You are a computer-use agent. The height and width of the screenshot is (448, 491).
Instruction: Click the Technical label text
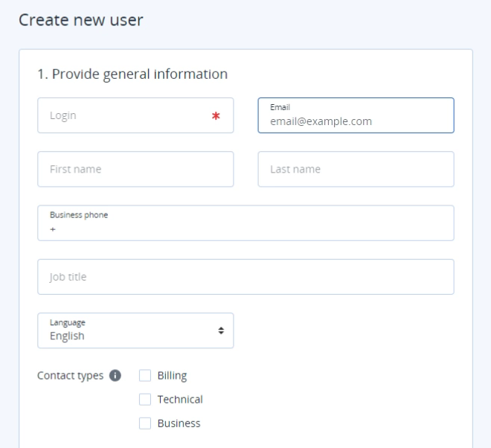coord(180,400)
